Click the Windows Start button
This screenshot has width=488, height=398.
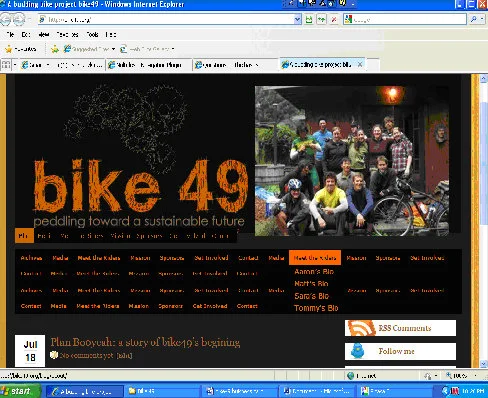pos(20,391)
